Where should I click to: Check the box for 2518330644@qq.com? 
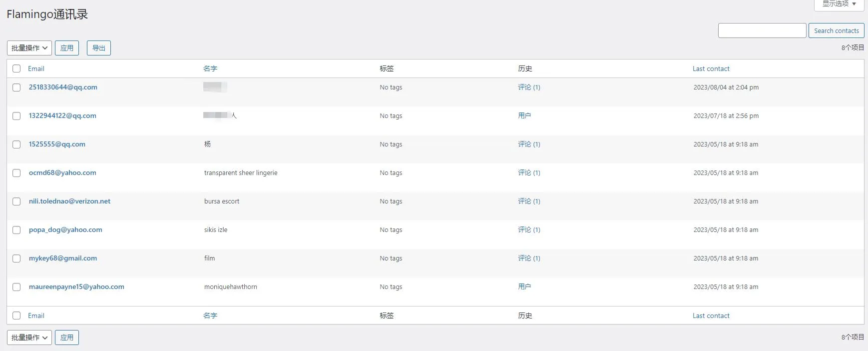point(16,87)
